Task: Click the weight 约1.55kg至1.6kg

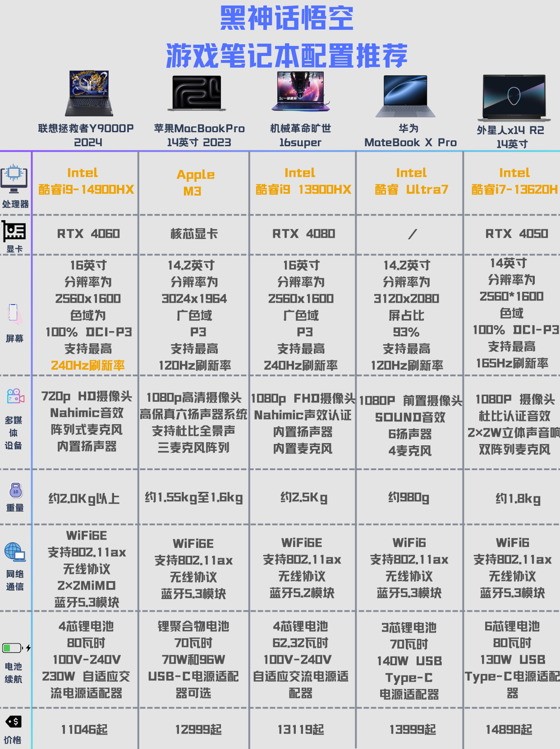Action: [194, 498]
